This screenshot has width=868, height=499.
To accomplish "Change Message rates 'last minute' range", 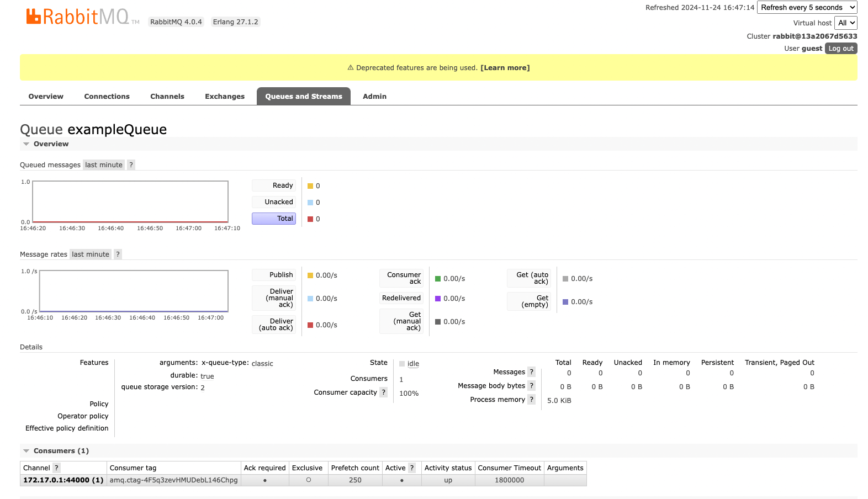I will [x=91, y=254].
